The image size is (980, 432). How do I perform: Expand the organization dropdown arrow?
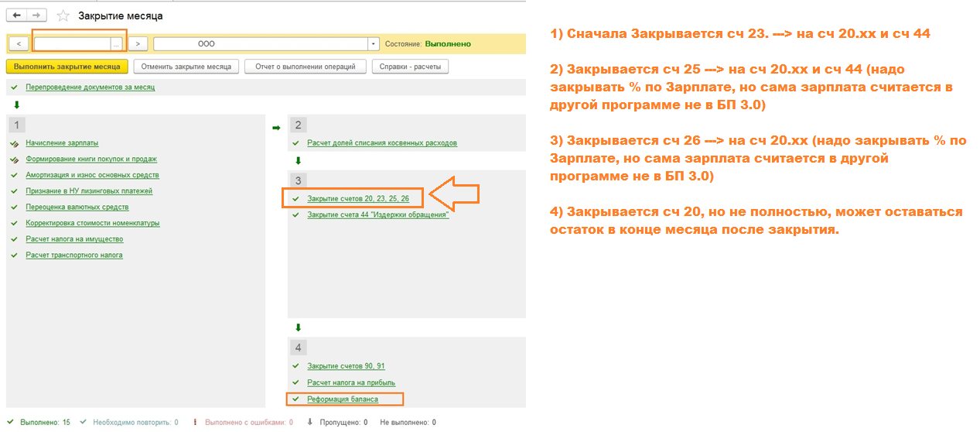pyautogui.click(x=374, y=44)
